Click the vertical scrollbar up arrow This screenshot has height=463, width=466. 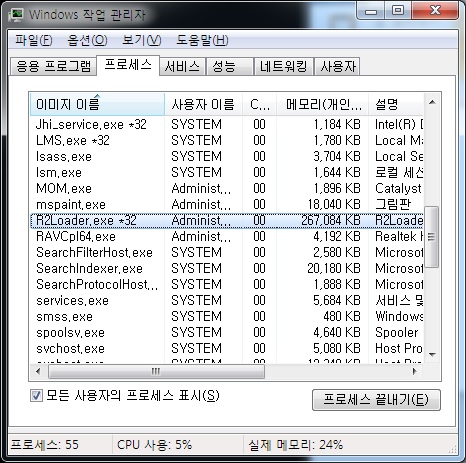click(x=432, y=102)
